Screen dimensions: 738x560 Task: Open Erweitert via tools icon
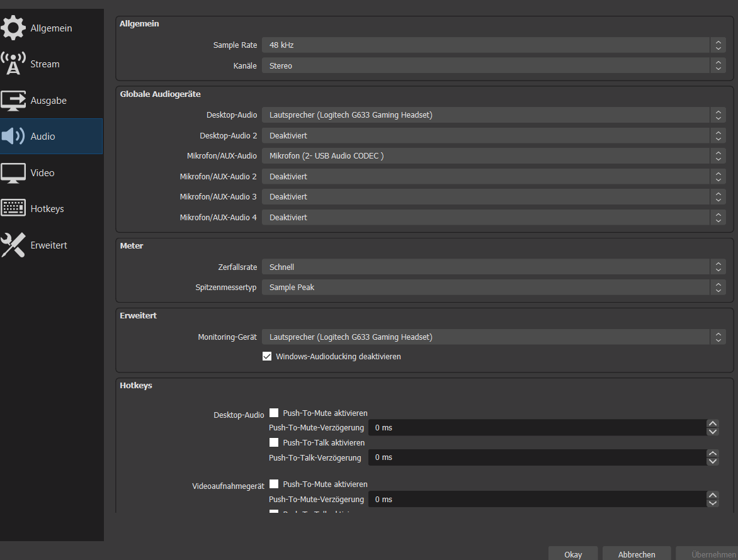tap(13, 245)
